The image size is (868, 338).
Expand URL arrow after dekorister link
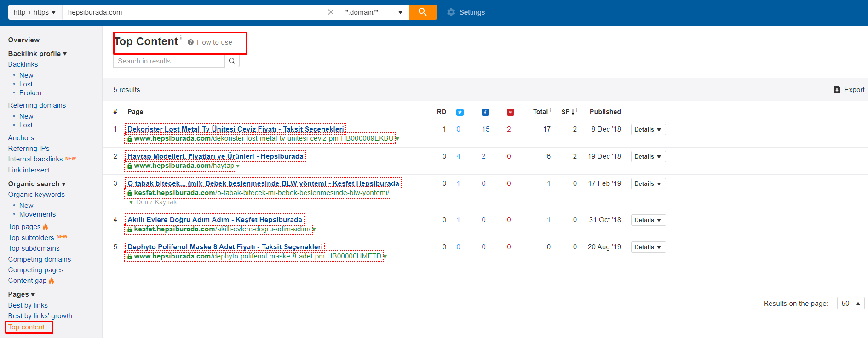tap(397, 139)
